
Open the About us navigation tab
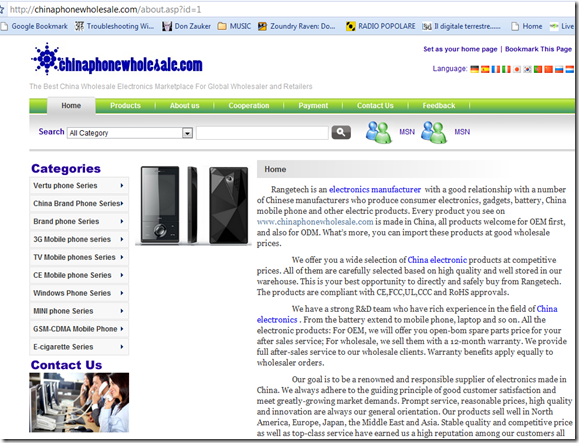coord(184,106)
